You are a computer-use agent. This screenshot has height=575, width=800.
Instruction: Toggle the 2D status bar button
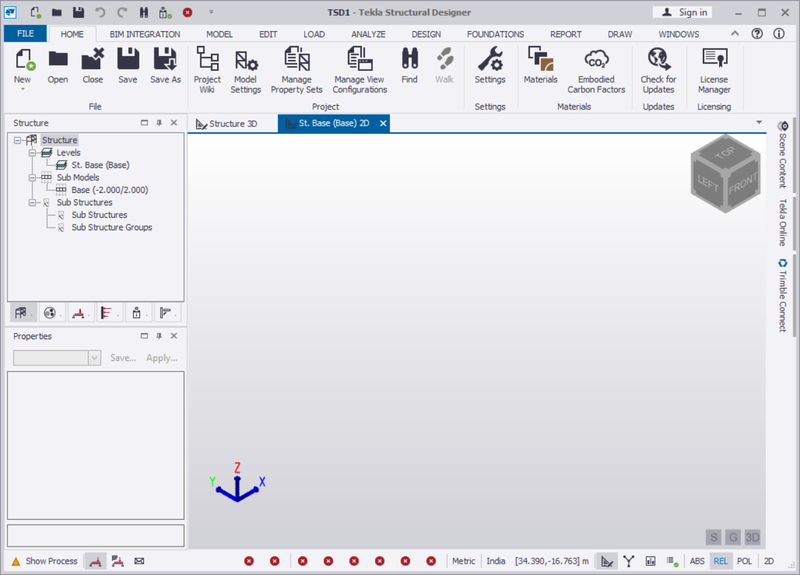pyautogui.click(x=768, y=561)
